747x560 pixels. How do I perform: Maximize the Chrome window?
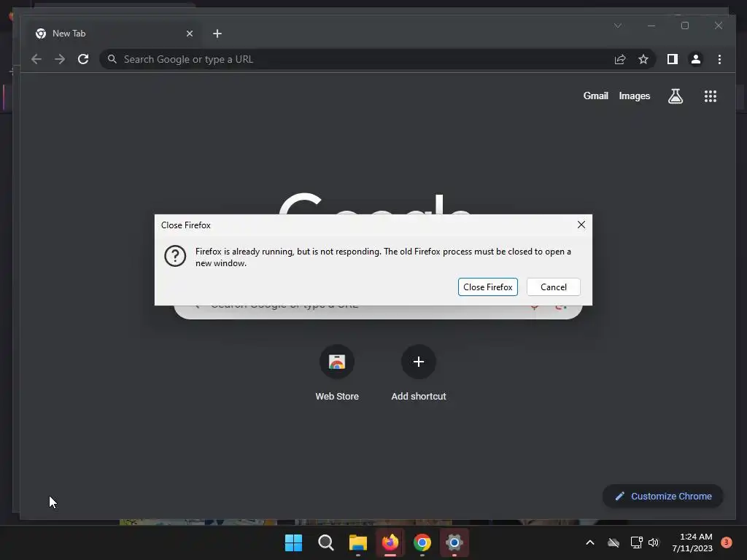(685, 26)
